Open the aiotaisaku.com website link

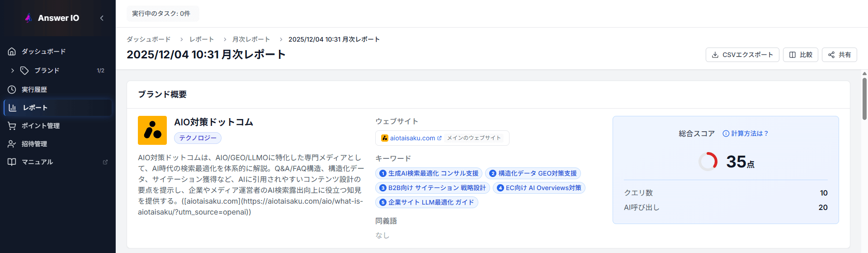[x=412, y=138]
